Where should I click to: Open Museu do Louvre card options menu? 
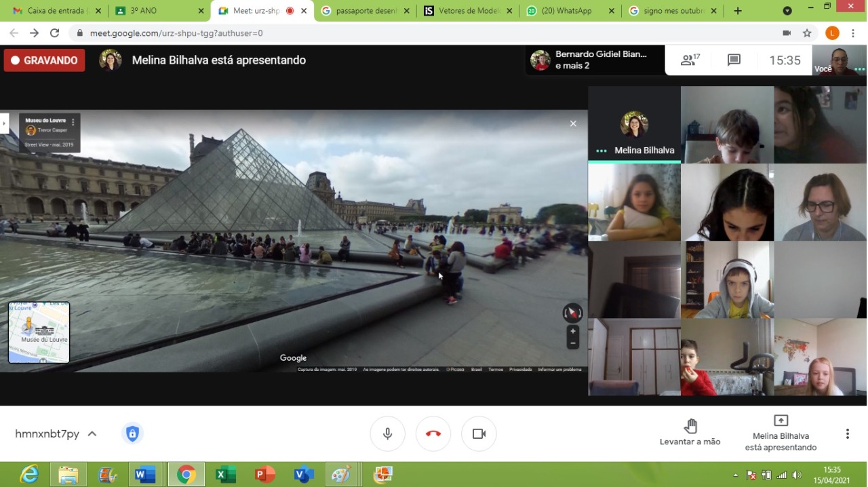click(x=73, y=123)
